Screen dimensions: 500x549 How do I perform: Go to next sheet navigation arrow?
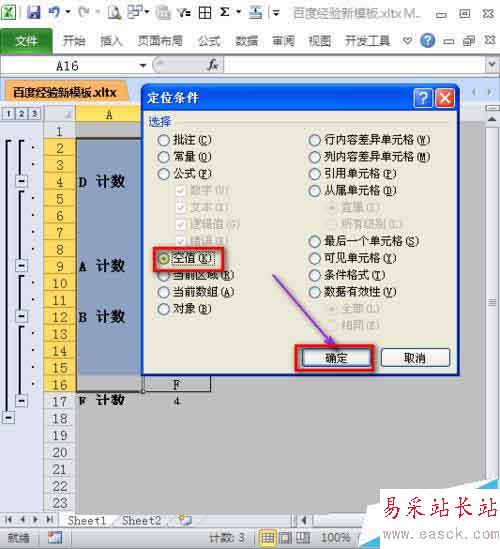(35, 520)
